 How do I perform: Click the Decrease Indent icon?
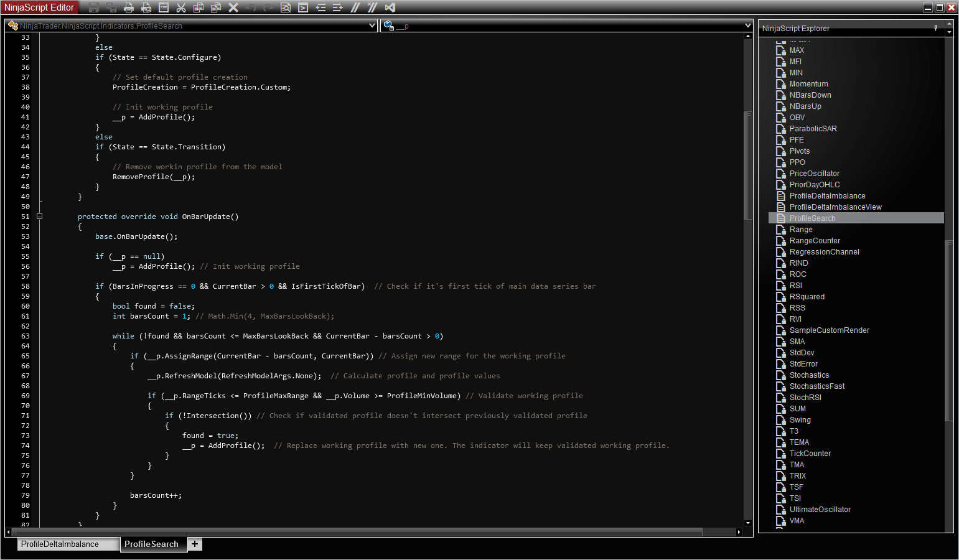[320, 7]
